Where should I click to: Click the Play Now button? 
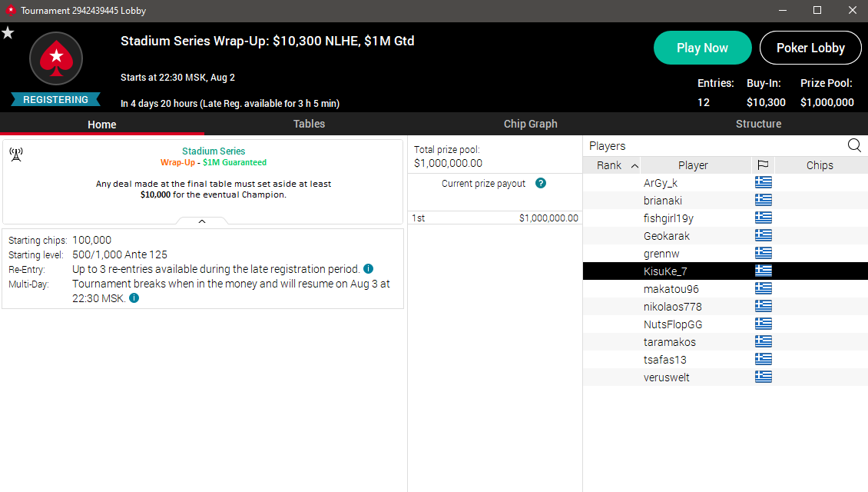pos(703,48)
